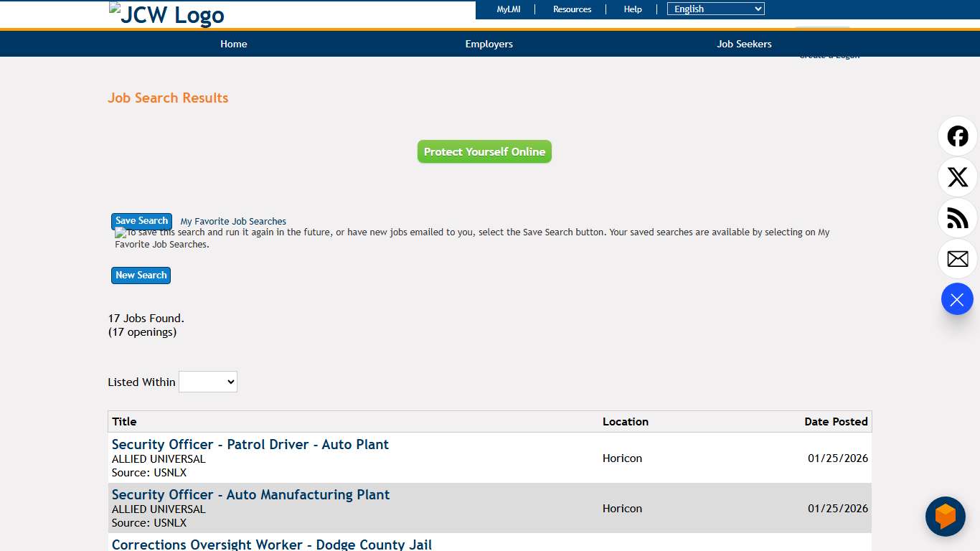980x551 pixels.
Task: Click the X (Twitter) share icon
Action: tap(957, 177)
